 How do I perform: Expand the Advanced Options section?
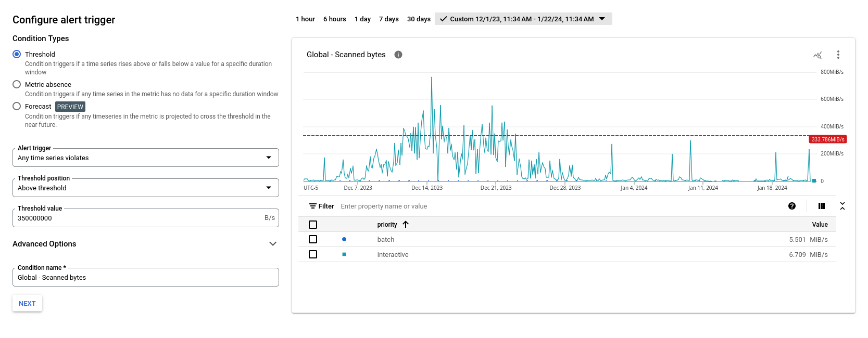point(272,244)
